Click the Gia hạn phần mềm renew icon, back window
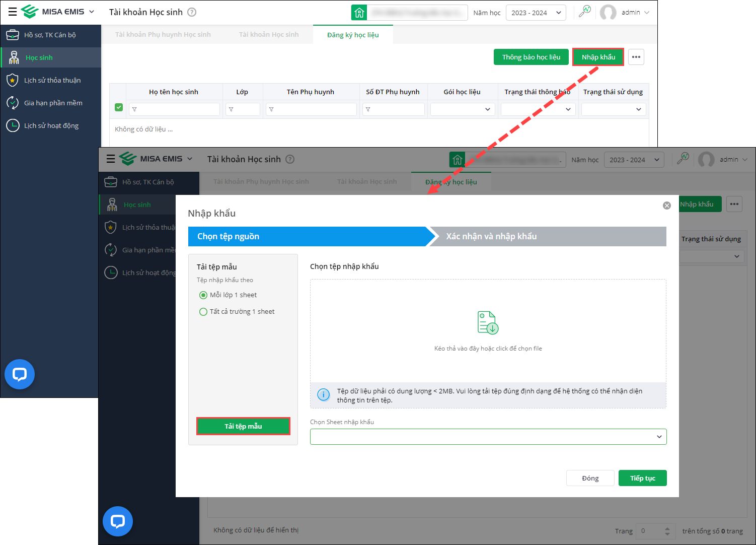This screenshot has width=756, height=545. click(13, 103)
